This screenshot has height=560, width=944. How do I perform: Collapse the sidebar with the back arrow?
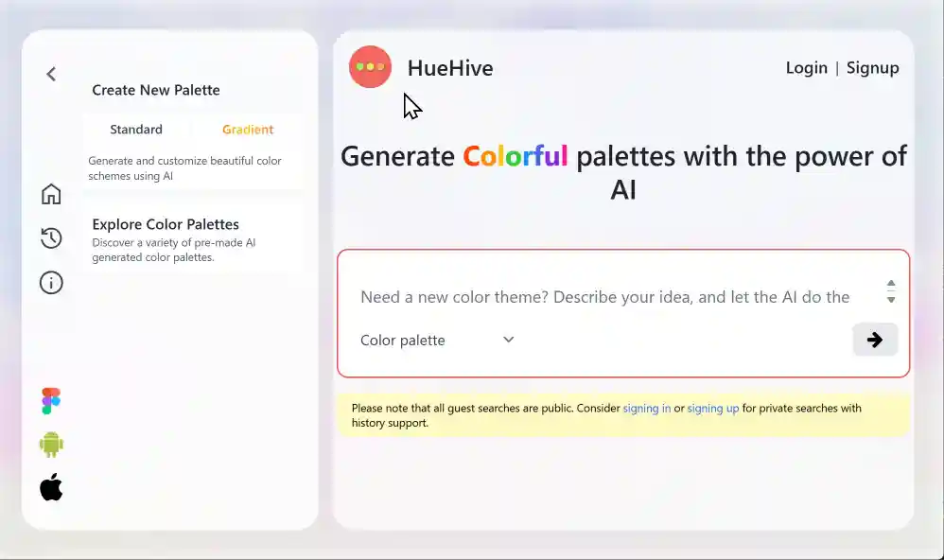pyautogui.click(x=50, y=74)
